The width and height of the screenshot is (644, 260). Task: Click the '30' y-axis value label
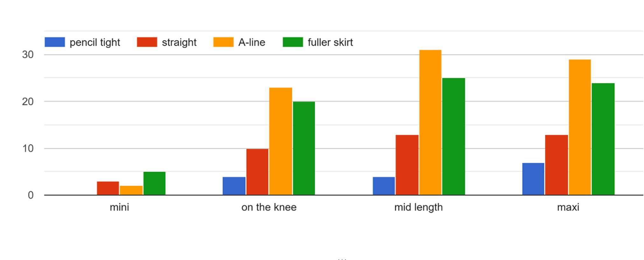tap(28, 55)
